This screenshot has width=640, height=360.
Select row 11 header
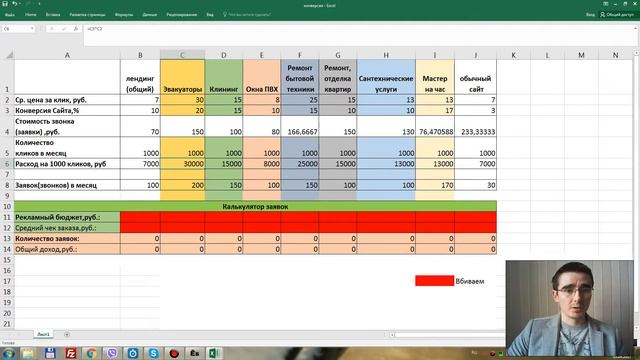click(x=7, y=217)
